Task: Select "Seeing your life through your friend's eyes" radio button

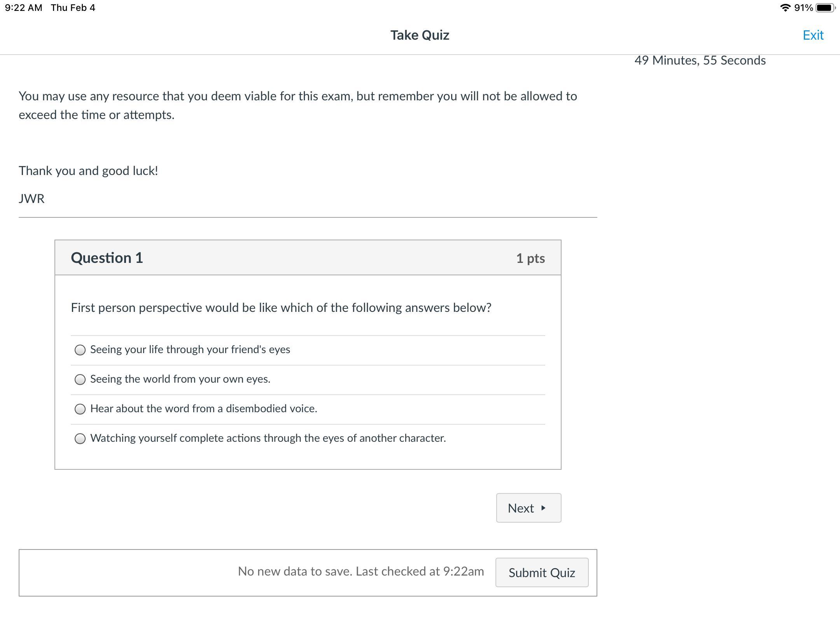Action: (x=80, y=350)
